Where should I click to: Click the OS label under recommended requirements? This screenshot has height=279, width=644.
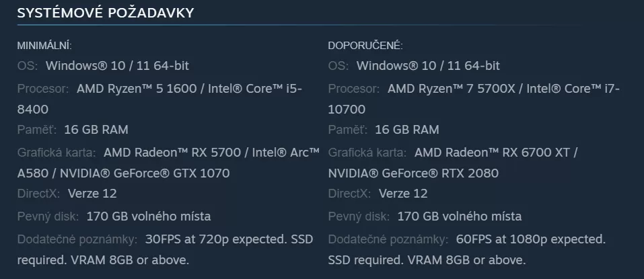[338, 66]
